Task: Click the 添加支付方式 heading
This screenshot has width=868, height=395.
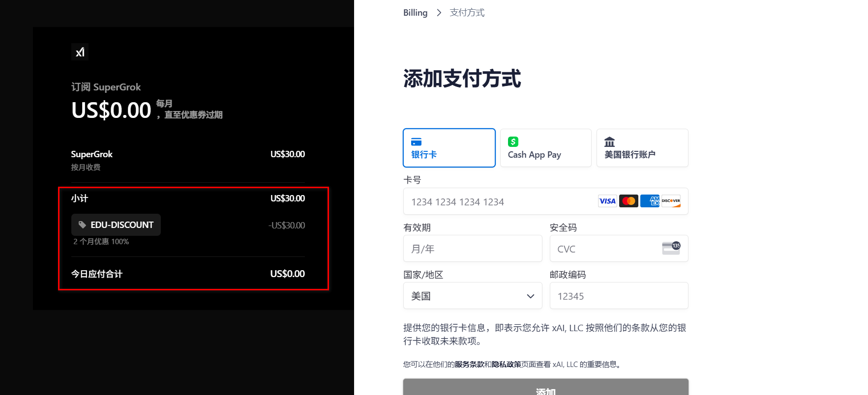Action: coord(462,79)
